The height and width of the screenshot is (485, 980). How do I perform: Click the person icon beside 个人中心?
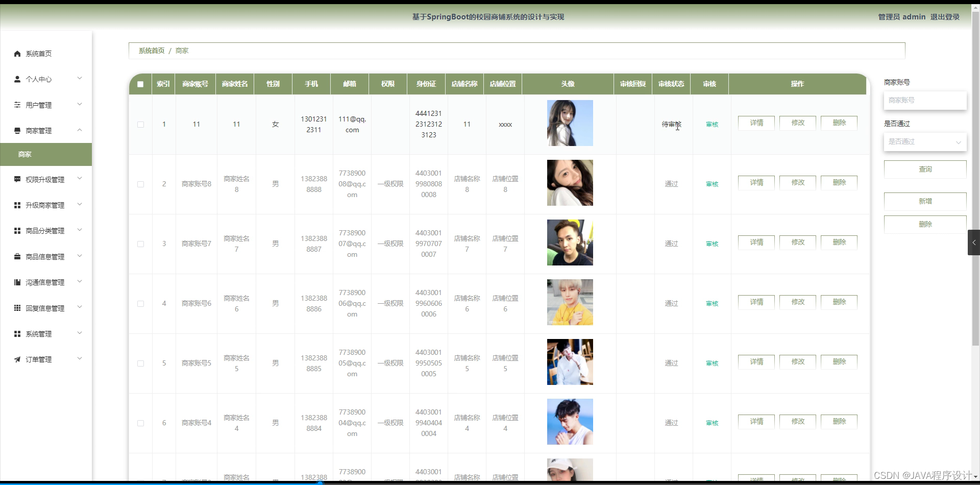tap(17, 79)
